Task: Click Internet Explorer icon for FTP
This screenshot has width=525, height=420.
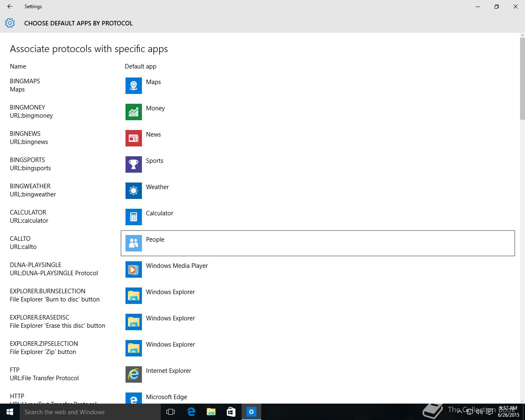Action: point(133,374)
